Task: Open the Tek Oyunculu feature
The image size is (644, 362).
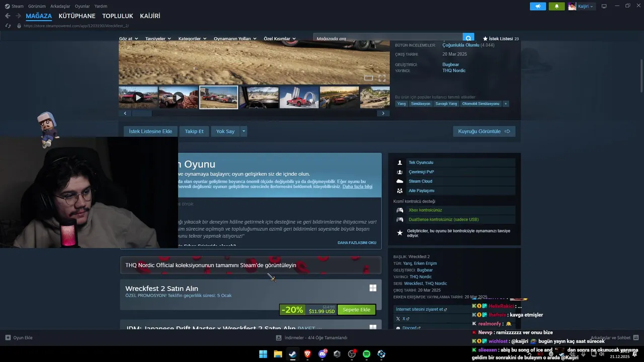Action: click(x=455, y=162)
